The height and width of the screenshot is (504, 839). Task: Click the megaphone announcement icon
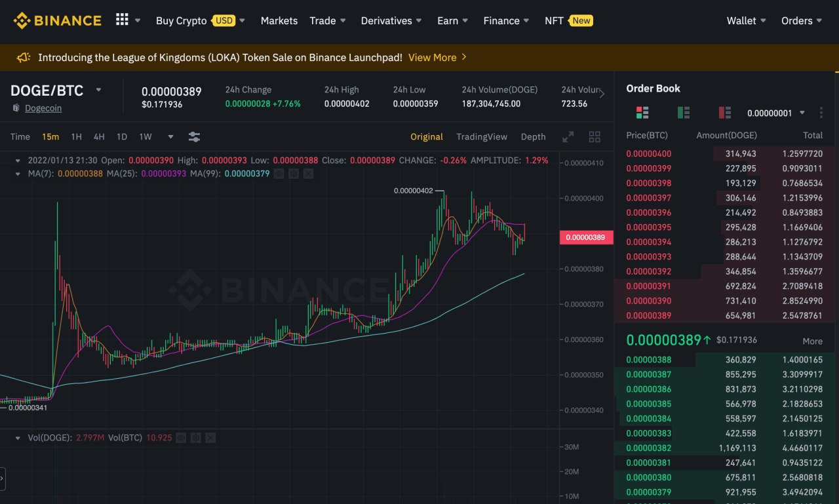24,58
